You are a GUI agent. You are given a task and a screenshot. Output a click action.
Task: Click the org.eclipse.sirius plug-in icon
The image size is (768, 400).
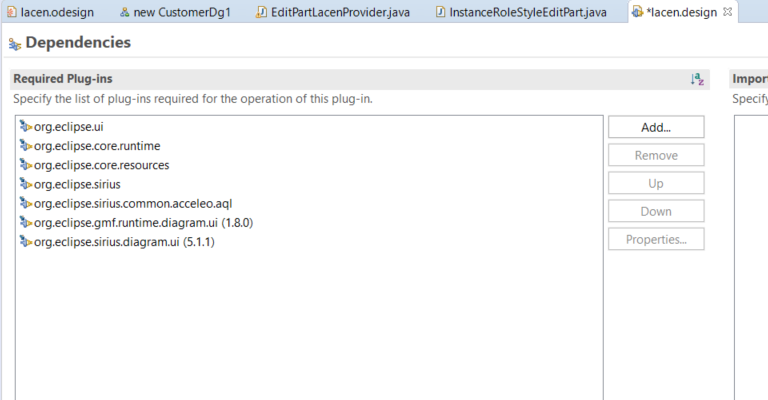click(x=25, y=184)
